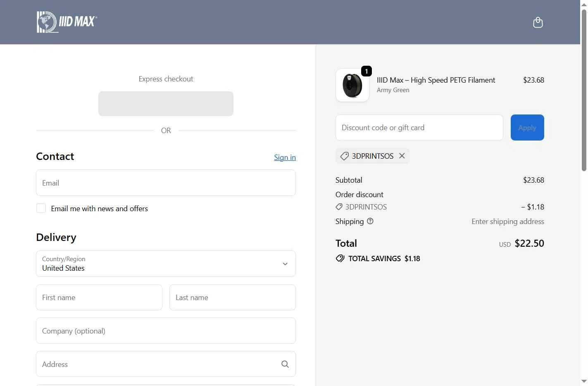Click the Delivery heading
This screenshot has width=588, height=386.
pyautogui.click(x=56, y=237)
